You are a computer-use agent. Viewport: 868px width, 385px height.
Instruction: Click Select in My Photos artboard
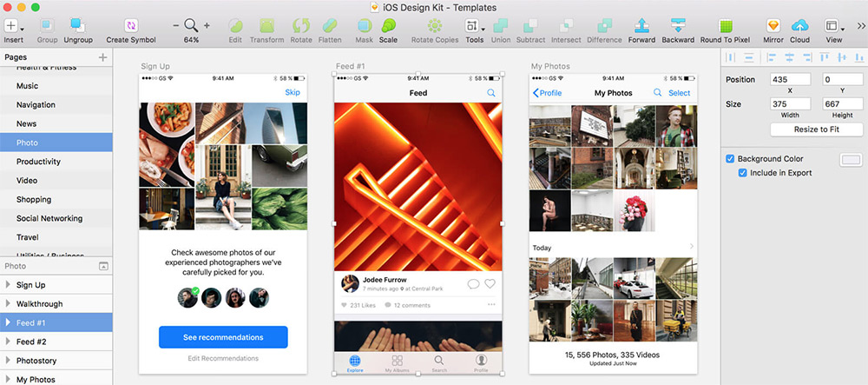point(680,93)
